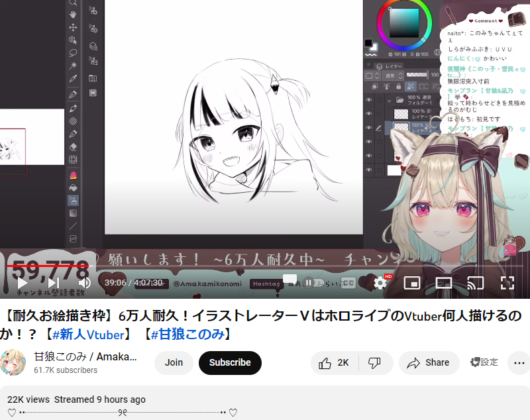Open the film strip sub tool icon
The height and width of the screenshot is (420, 530).
click(93, 93)
